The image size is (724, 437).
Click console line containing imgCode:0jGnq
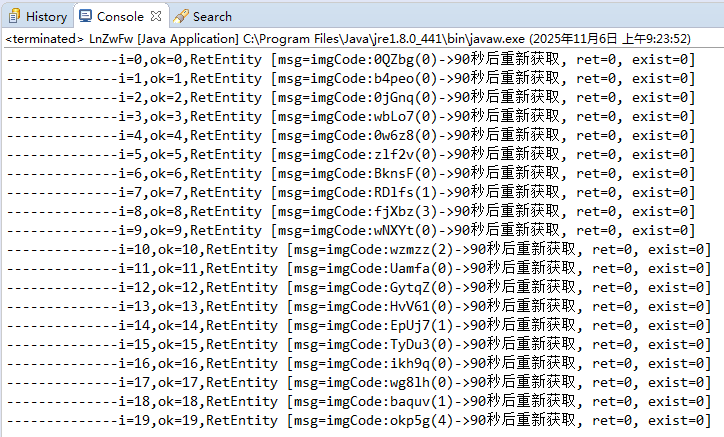tap(351, 97)
